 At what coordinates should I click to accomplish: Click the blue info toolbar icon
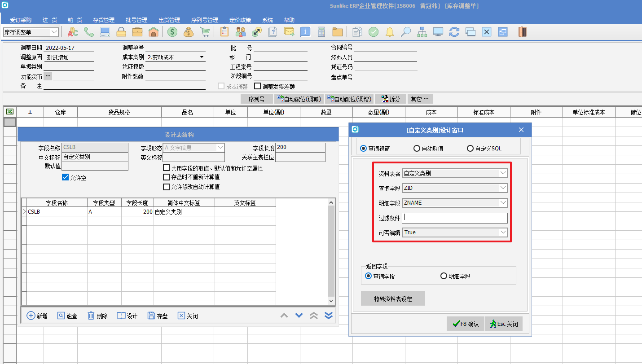(x=305, y=32)
